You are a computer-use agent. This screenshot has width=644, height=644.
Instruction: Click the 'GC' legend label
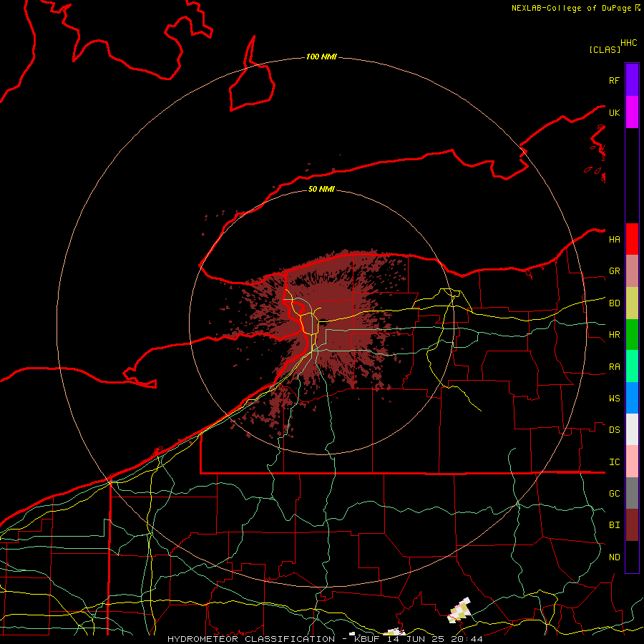point(614,494)
